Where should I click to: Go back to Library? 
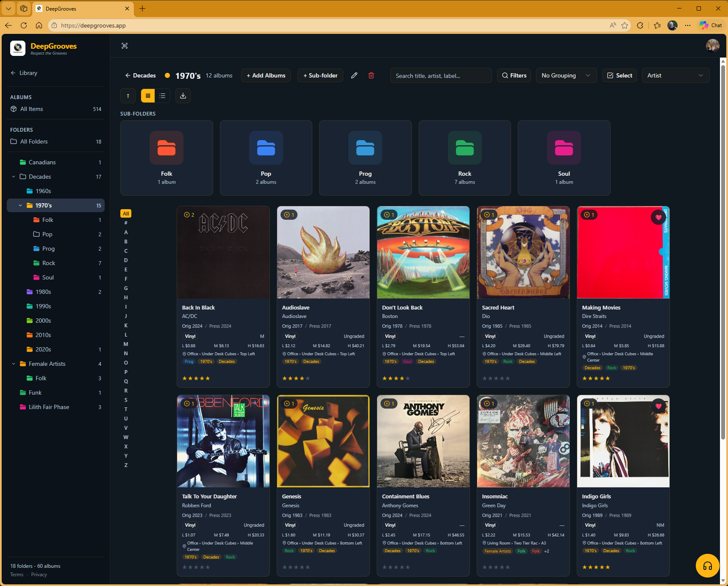24,73
